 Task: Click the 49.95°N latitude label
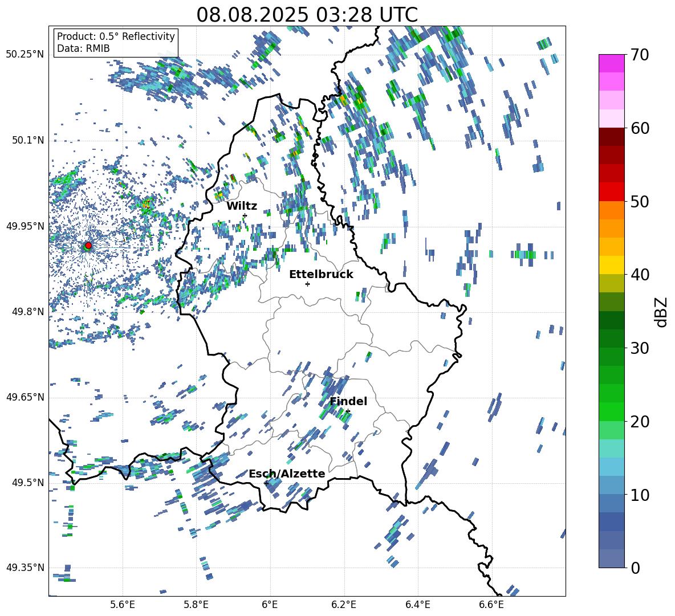click(25, 226)
